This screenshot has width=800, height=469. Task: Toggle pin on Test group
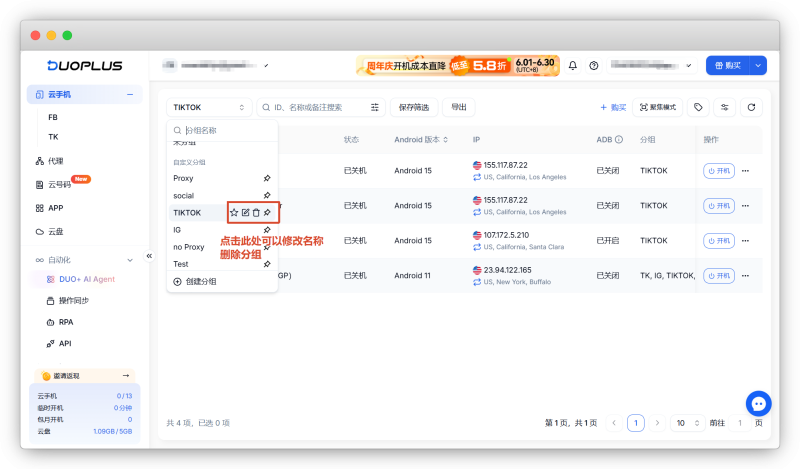pos(267,264)
